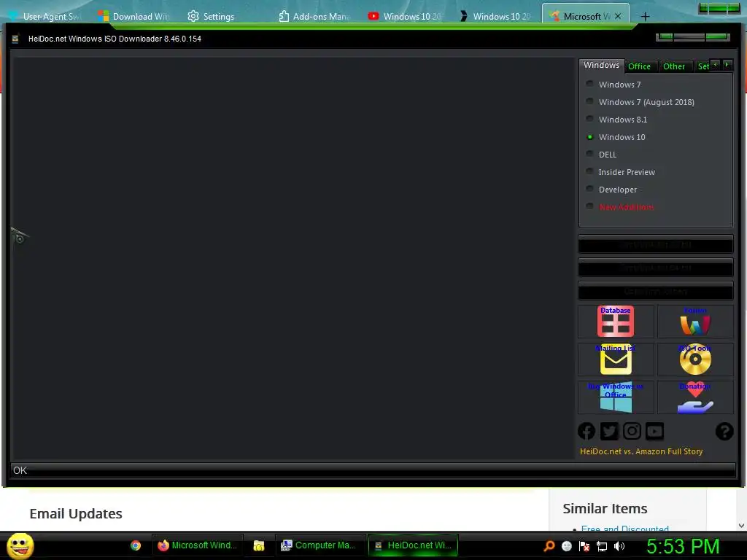Open HeiDoc.net vs. Amazon Full Story link
This screenshot has width=747, height=560.
click(x=641, y=451)
